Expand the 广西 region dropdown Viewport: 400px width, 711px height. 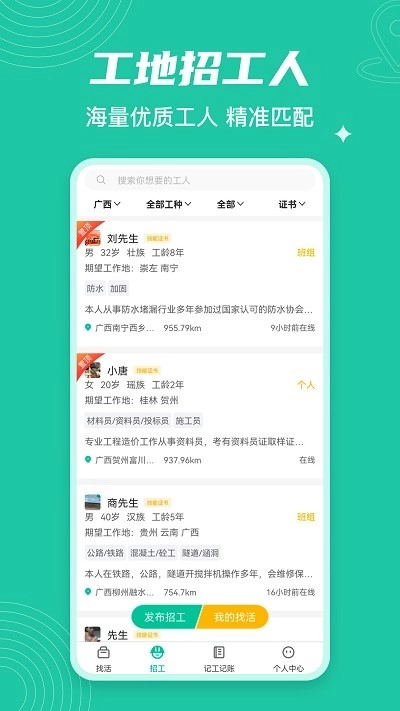pos(107,205)
